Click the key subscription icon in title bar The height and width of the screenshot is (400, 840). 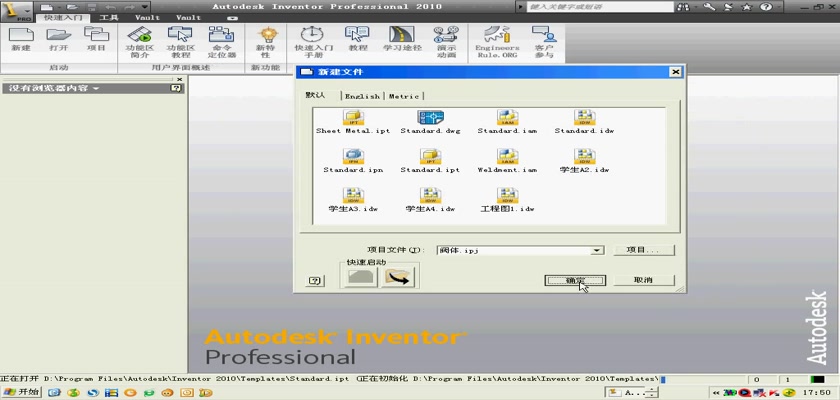tap(709, 7)
